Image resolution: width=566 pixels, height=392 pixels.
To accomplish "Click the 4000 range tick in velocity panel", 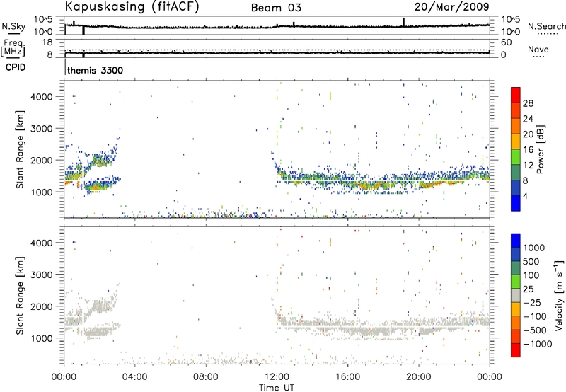I will point(41,243).
